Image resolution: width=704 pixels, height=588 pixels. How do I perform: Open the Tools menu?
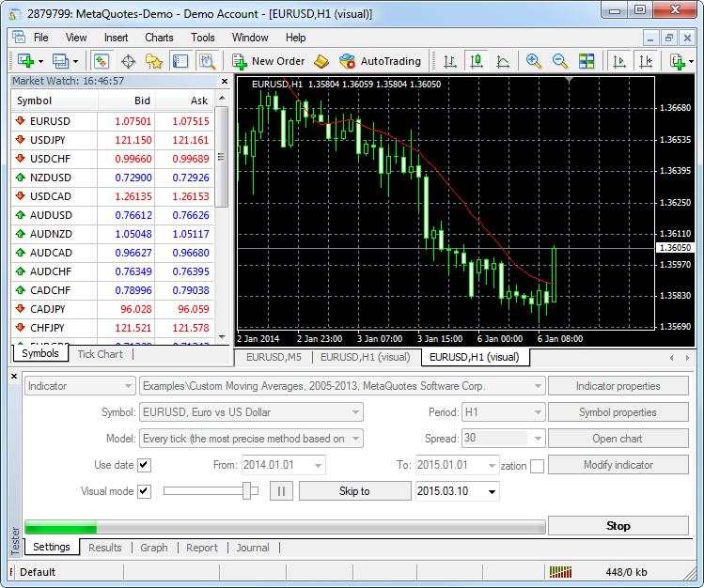pyautogui.click(x=202, y=38)
